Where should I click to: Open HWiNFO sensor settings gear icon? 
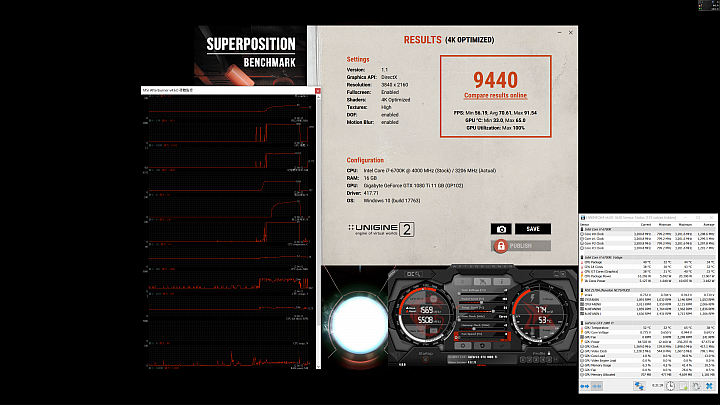696,386
